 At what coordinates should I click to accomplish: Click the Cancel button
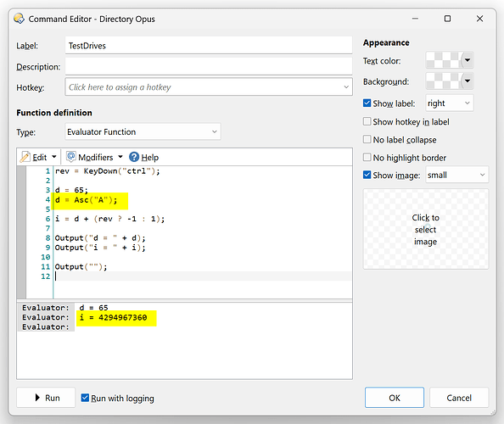click(459, 398)
